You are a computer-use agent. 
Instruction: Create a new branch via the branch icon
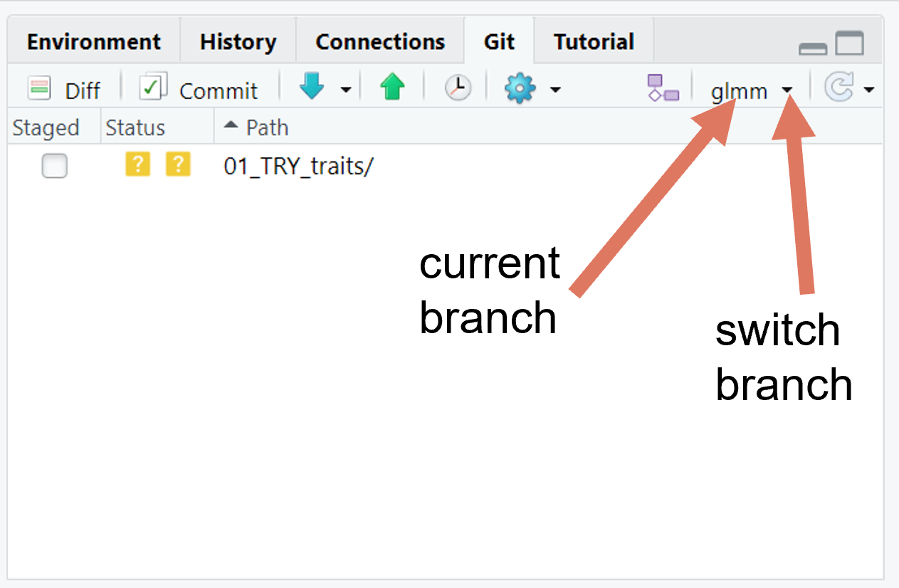[x=663, y=87]
